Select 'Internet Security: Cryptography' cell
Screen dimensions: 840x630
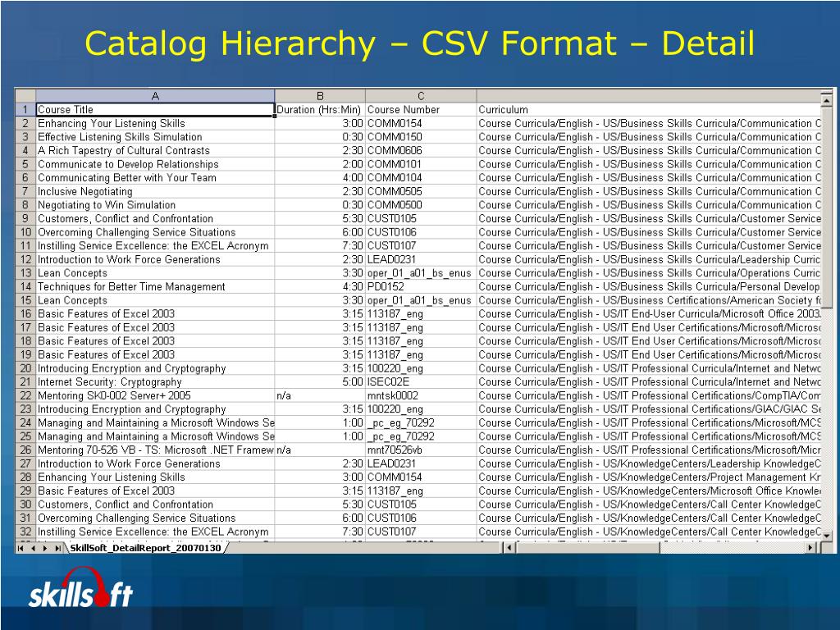pyautogui.click(x=155, y=382)
